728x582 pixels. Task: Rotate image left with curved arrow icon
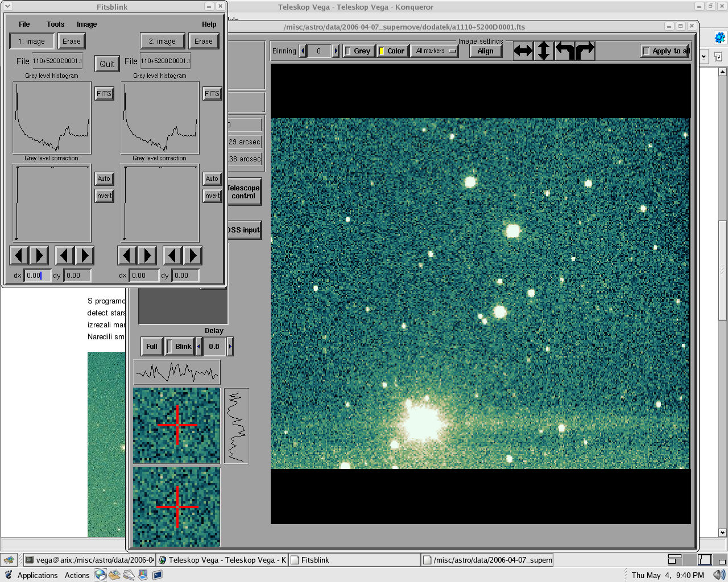[x=564, y=51]
